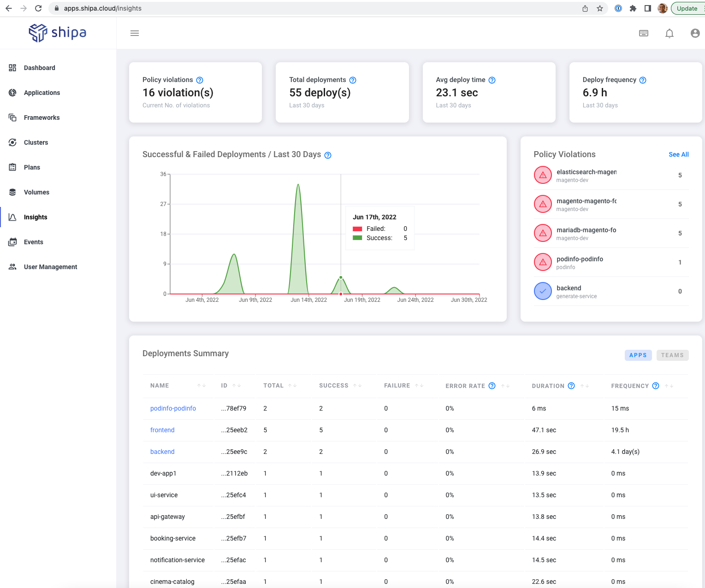Open the notifications bell
Viewport: 705px width, 588px height.
coord(669,33)
